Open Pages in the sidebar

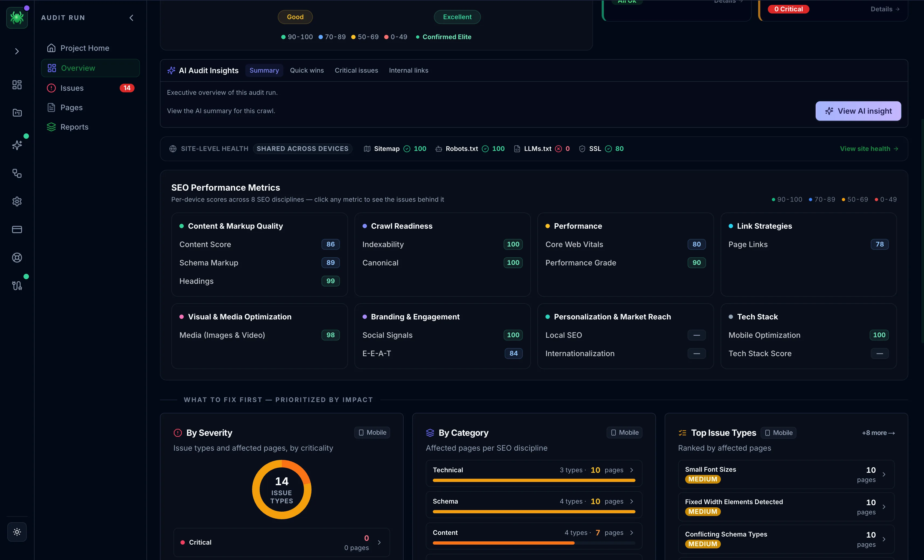90,107
